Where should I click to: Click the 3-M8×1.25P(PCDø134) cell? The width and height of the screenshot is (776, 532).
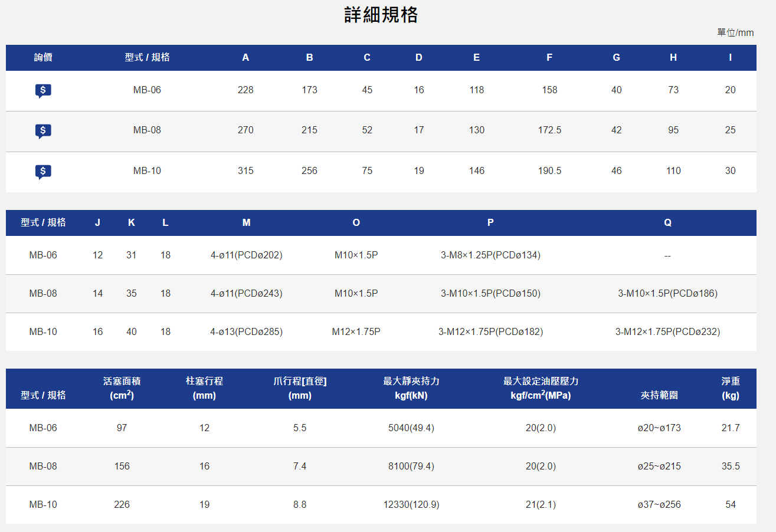490,255
